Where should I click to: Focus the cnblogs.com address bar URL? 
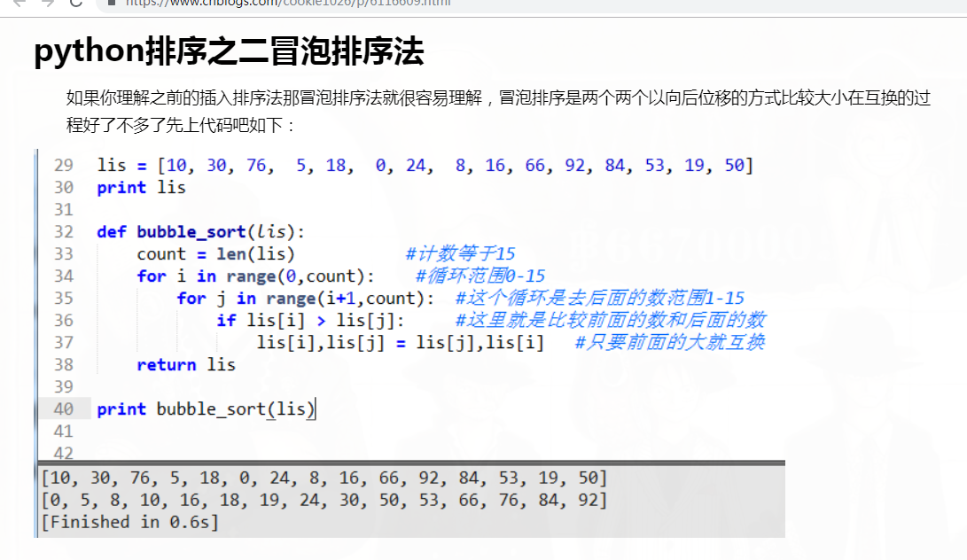tap(288, 3)
